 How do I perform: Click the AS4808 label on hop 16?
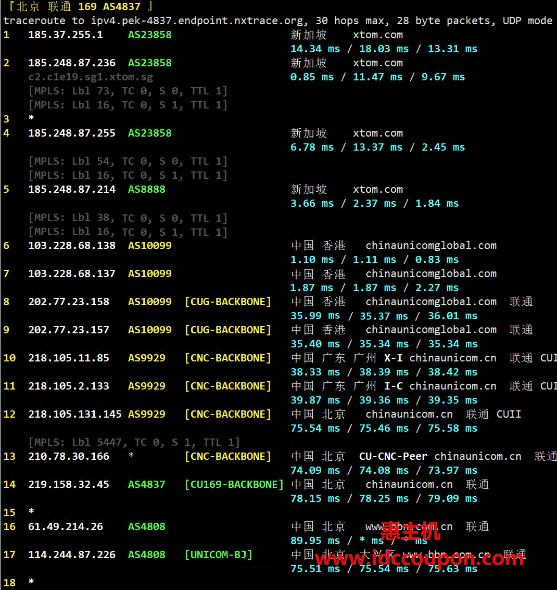pyautogui.click(x=147, y=527)
